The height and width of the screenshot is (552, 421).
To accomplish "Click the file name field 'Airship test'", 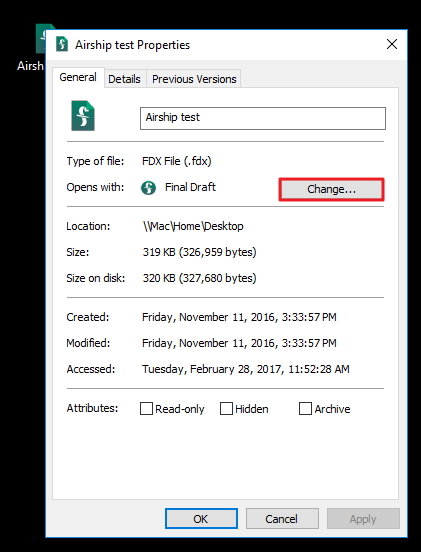I will point(263,118).
